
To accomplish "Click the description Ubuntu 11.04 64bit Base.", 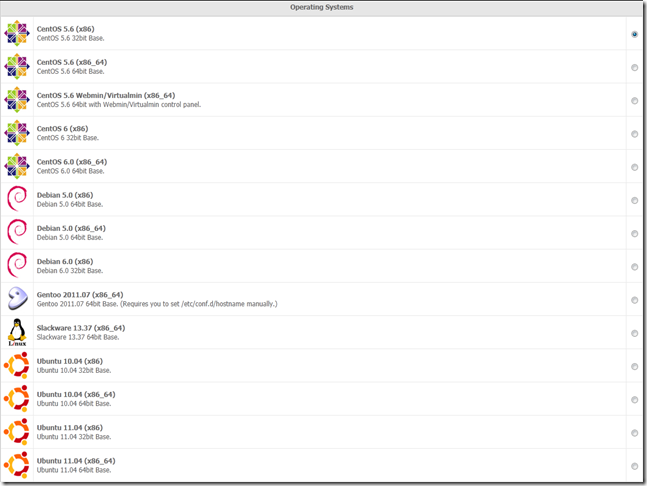I will pyautogui.click(x=74, y=470).
